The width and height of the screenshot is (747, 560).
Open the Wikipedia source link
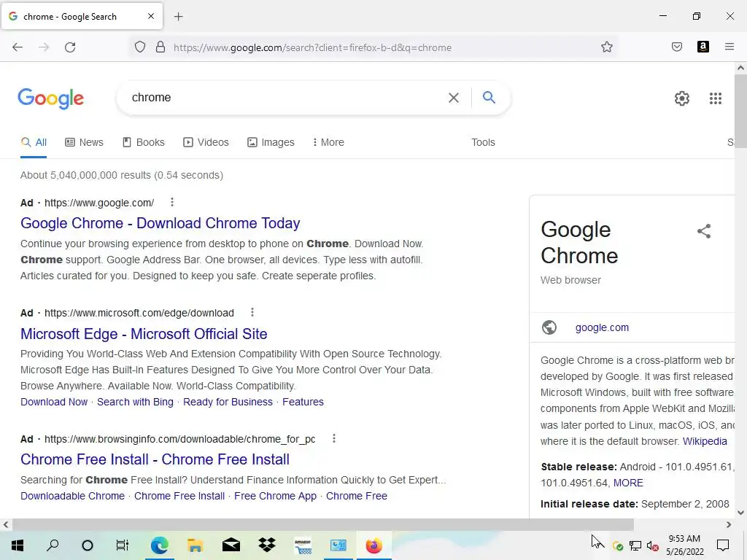coord(705,441)
